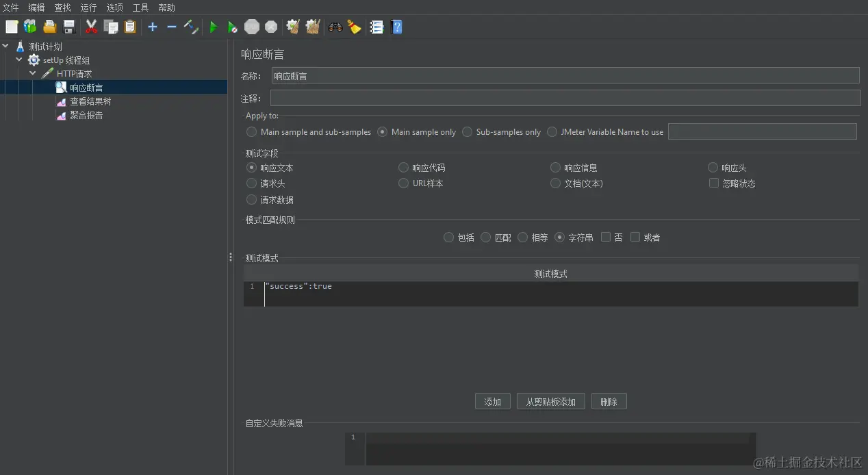The width and height of the screenshot is (868, 475).
Task: Enable the 忽略状态 checkbox
Action: 714,183
